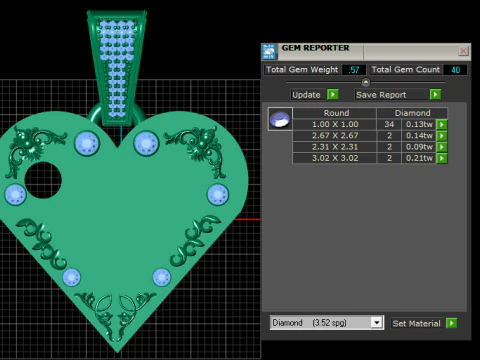Click the green arrow for 2.31 X 2.31 row
The height and width of the screenshot is (360, 480).
click(x=442, y=147)
